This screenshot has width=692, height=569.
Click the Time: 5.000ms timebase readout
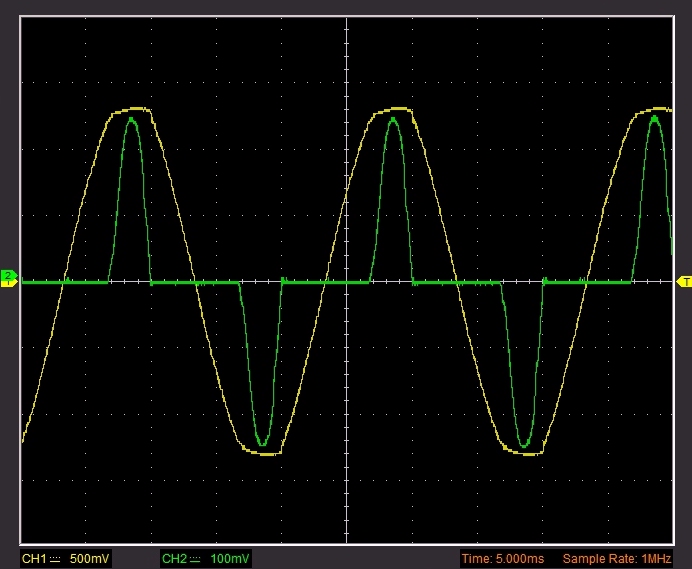pyautogui.click(x=503, y=559)
